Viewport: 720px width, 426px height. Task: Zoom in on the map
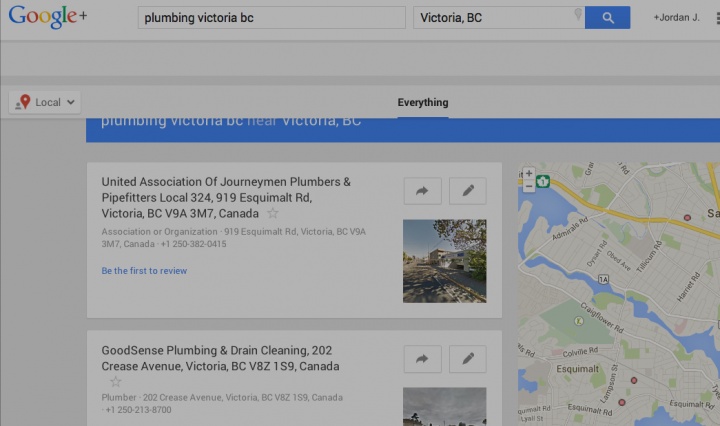529,174
